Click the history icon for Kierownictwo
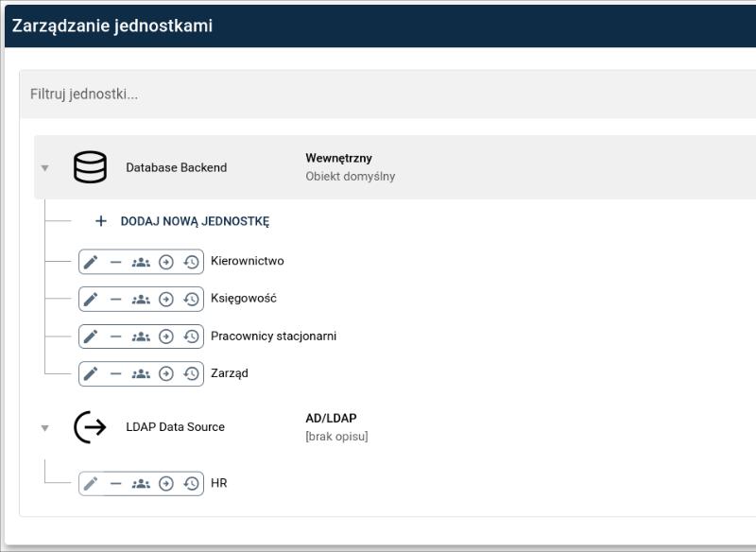 coord(192,262)
